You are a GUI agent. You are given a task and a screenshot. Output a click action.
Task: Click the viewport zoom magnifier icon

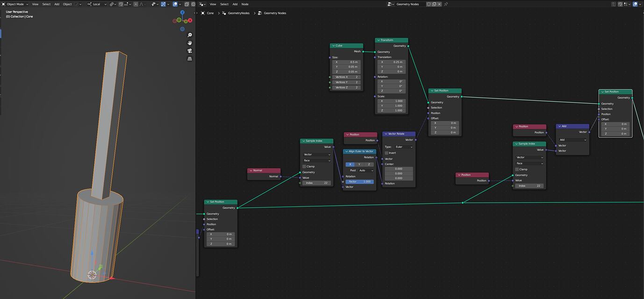(190, 35)
